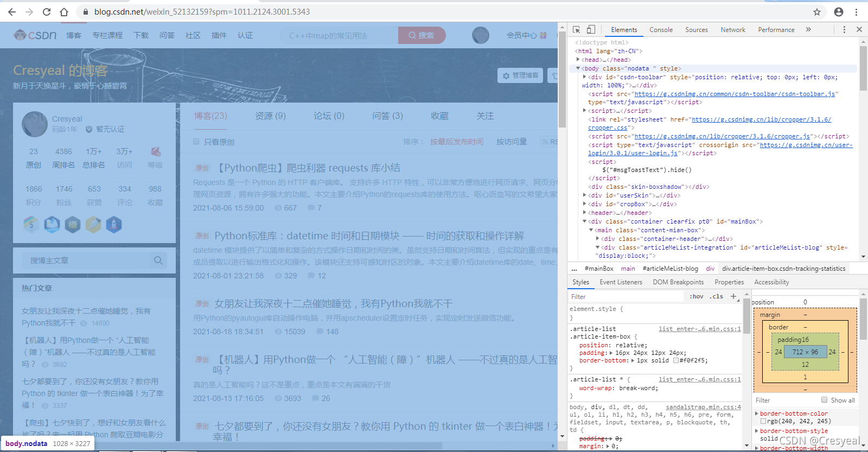Open the Network tab in DevTools

pyautogui.click(x=733, y=30)
